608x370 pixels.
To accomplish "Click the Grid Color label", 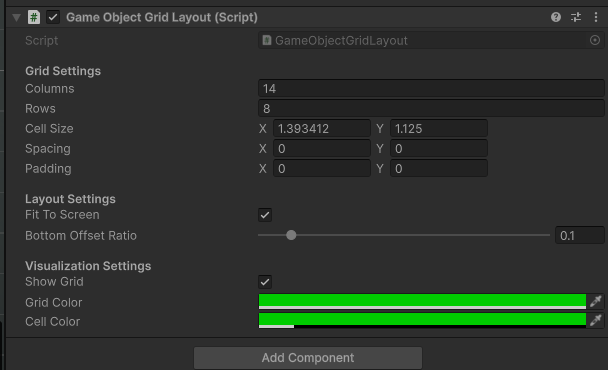I will click(54, 303).
